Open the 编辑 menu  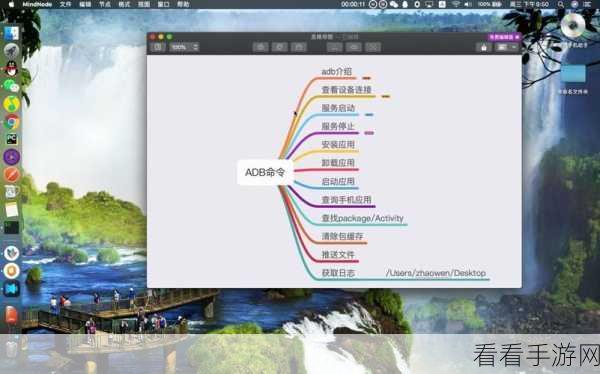click(85, 5)
